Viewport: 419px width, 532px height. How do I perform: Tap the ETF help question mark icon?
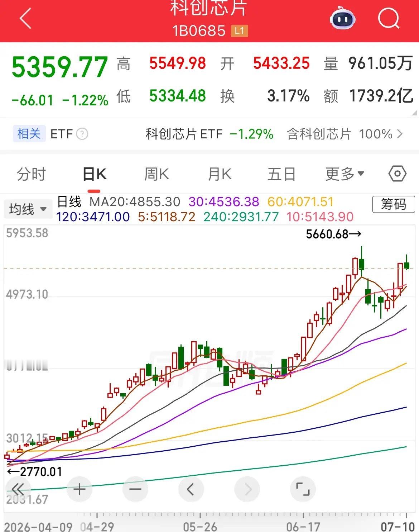point(82,134)
